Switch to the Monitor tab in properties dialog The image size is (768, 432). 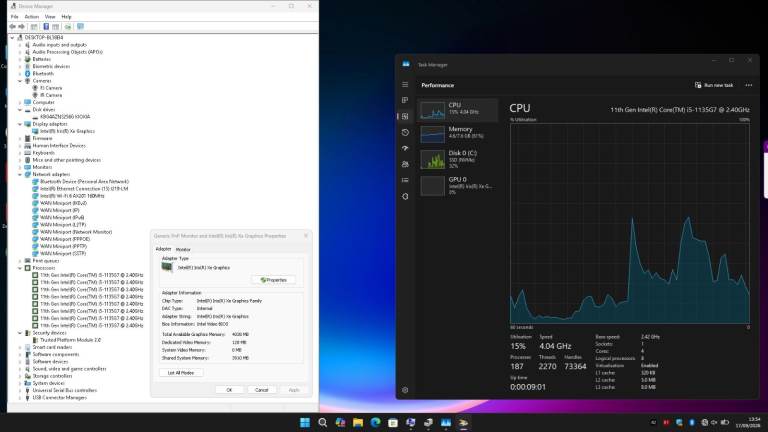click(x=183, y=249)
